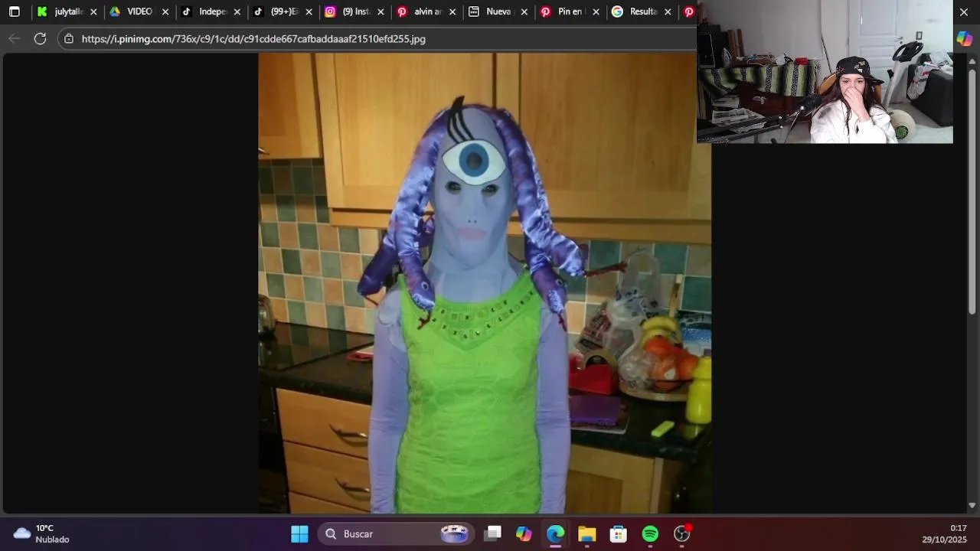980x551 pixels.
Task: Reload the page with refresh icon
Action: tap(40, 38)
